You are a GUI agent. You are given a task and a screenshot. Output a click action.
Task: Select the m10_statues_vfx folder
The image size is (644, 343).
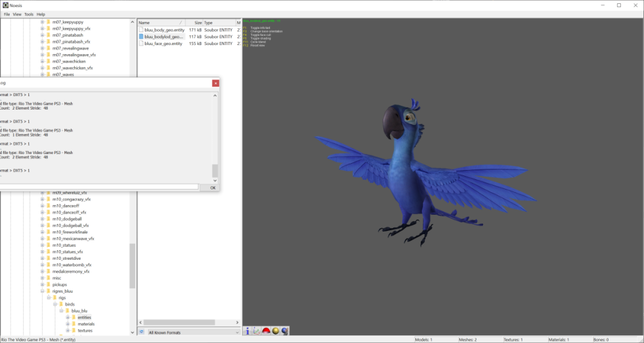(x=68, y=251)
